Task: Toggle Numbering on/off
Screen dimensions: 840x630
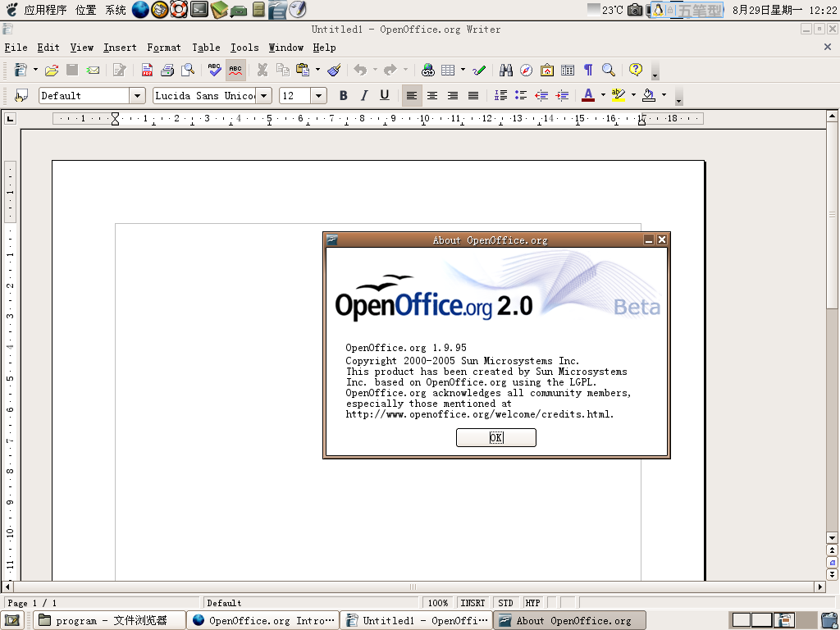Action: [x=500, y=95]
